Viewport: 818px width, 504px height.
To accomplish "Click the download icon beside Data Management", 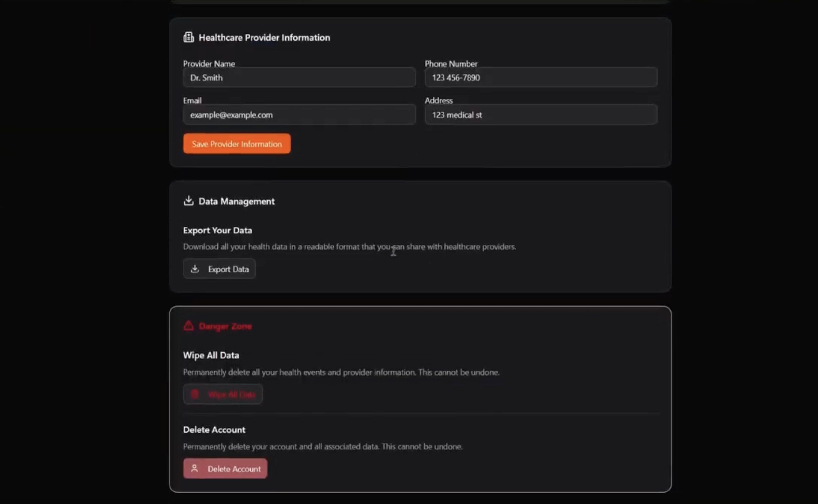I will (188, 201).
